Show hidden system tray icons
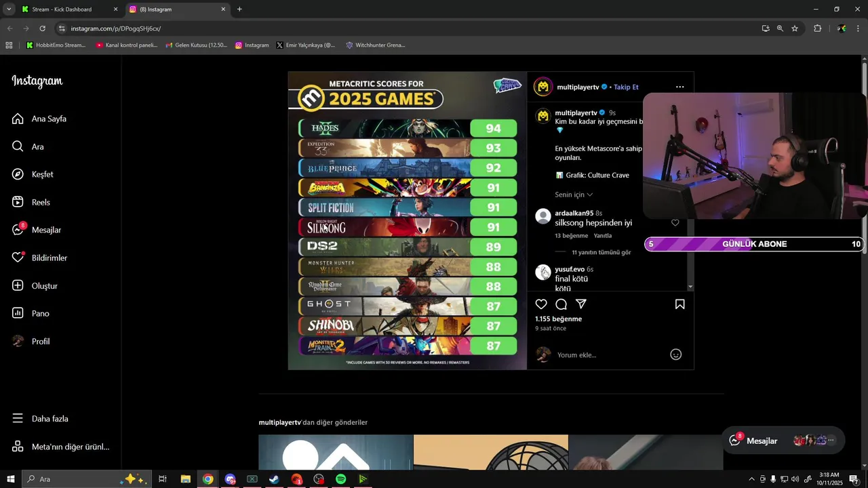The image size is (868, 488). click(751, 479)
